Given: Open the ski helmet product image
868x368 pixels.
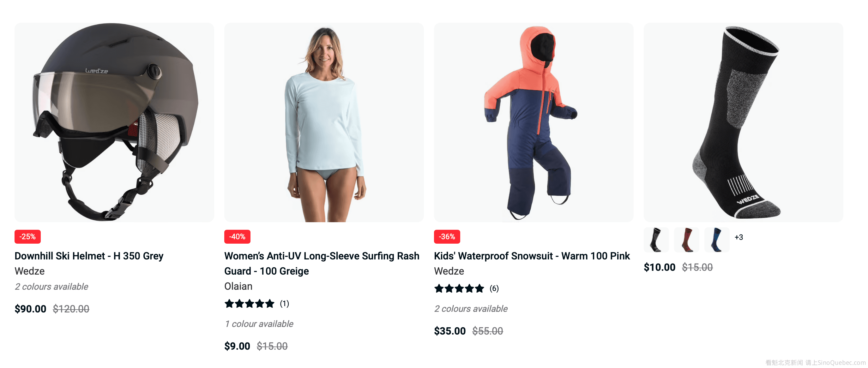Looking at the screenshot, I should [x=114, y=122].
